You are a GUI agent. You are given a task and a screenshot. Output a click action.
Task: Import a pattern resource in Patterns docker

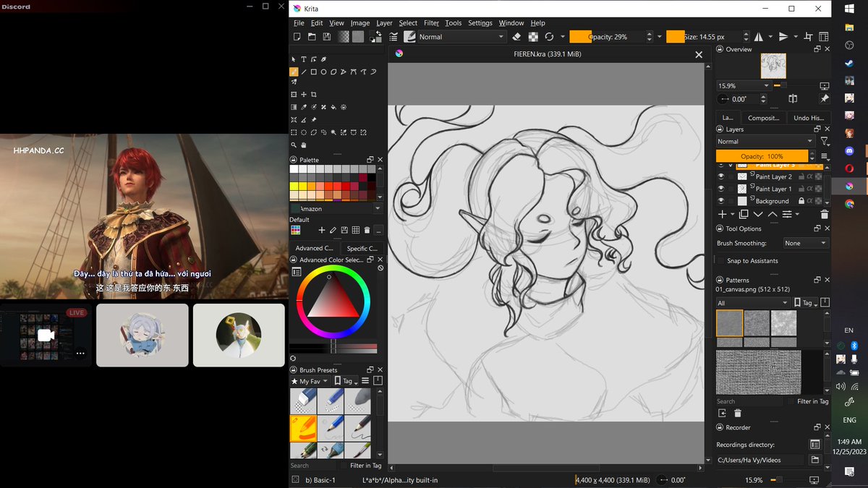coord(722,413)
